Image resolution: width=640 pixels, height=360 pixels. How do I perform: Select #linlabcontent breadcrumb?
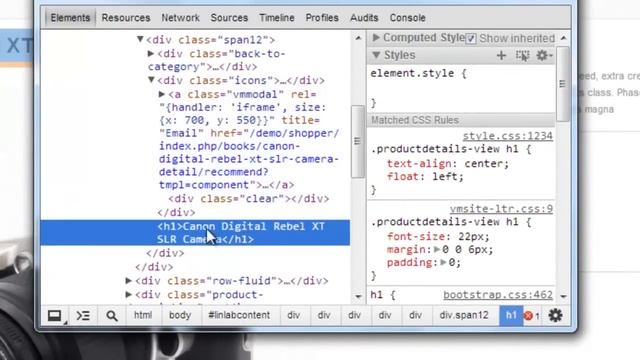pos(239,315)
